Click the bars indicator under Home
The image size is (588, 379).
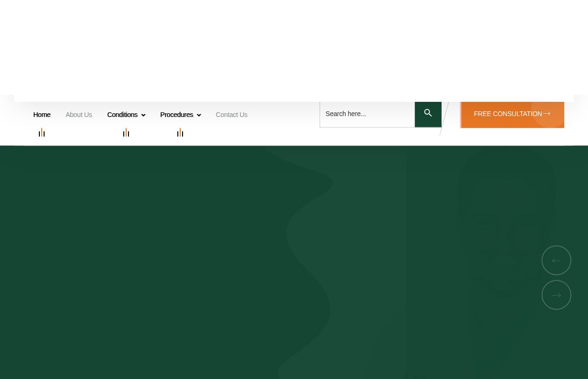pyautogui.click(x=42, y=133)
